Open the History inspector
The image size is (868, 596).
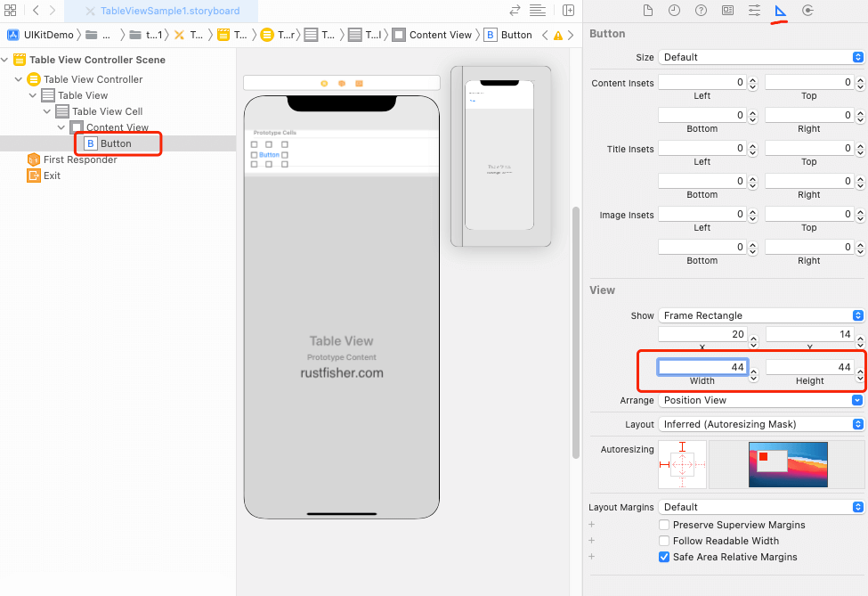674,11
